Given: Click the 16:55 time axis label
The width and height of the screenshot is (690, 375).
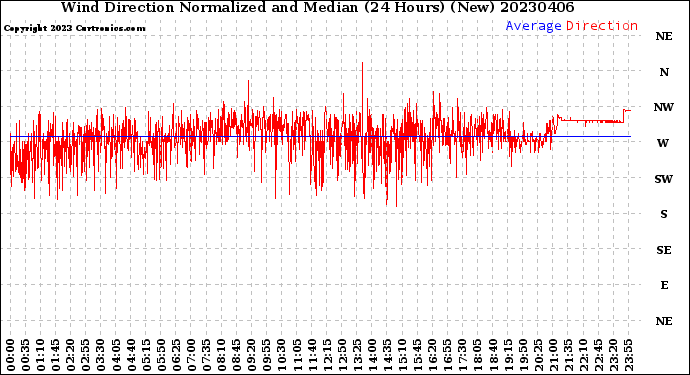Looking at the screenshot, I should click(x=448, y=355).
